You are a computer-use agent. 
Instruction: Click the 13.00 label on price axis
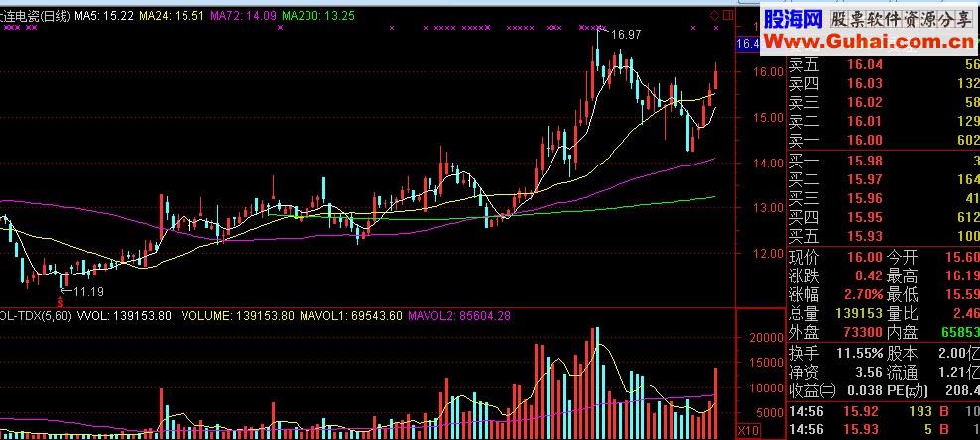768,208
